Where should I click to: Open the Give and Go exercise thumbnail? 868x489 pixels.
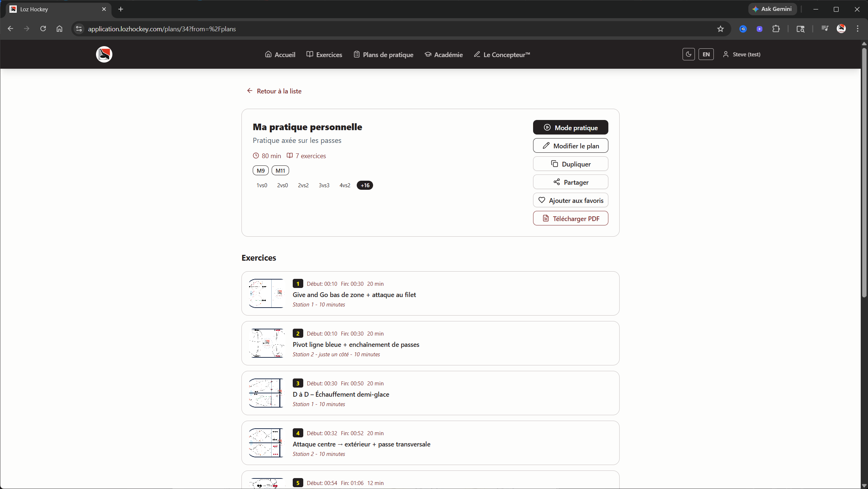pos(267,293)
